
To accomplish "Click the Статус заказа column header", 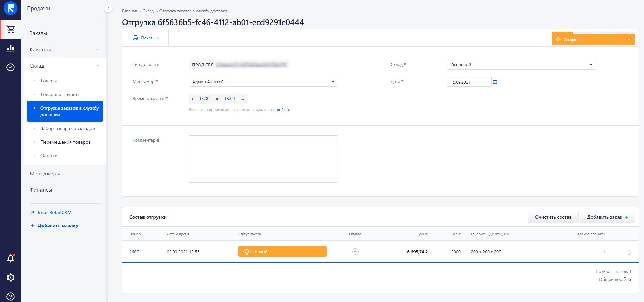I will (250, 234).
